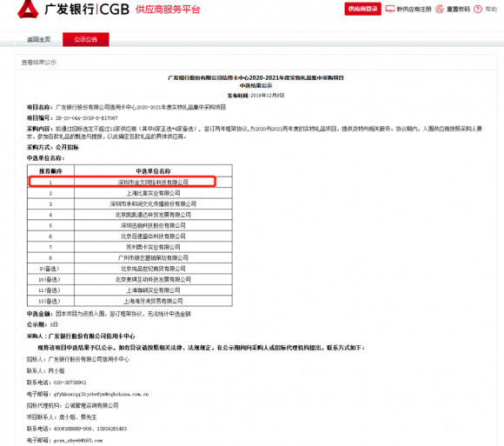Click the 项目名称 line
The width and height of the screenshot is (504, 446).
coord(126,107)
